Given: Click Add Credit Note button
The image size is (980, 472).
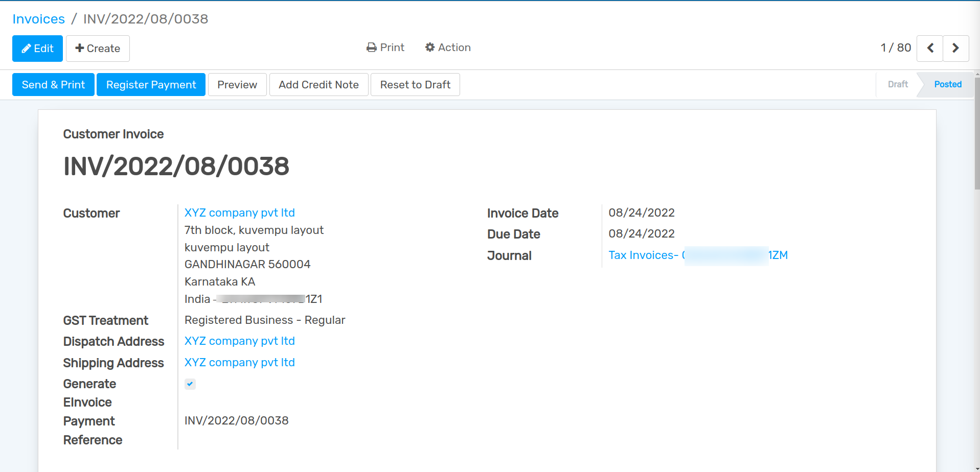Looking at the screenshot, I should click(318, 85).
